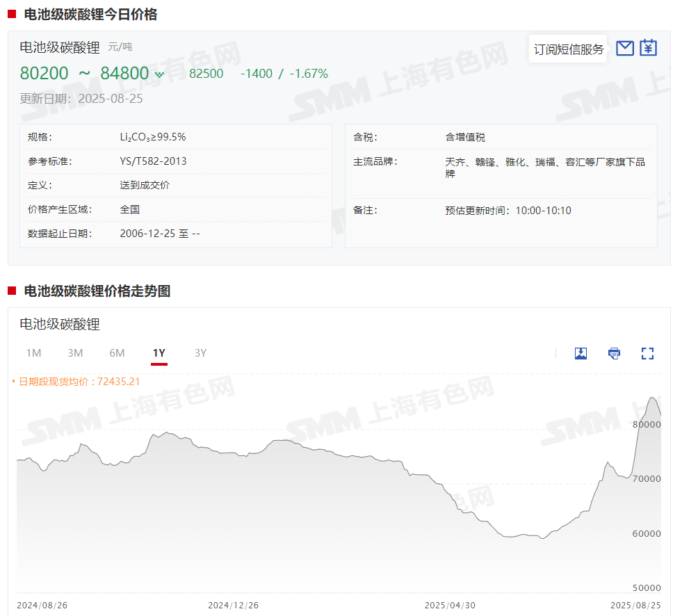Viewport: 673px width, 616px height.
Task: Click the 80200 ~ 84800 price range
Action: [x=84, y=74]
